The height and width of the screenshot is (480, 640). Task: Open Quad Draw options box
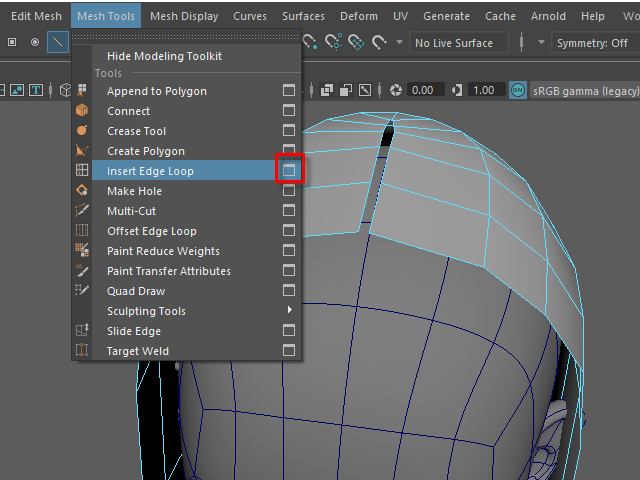click(x=289, y=291)
